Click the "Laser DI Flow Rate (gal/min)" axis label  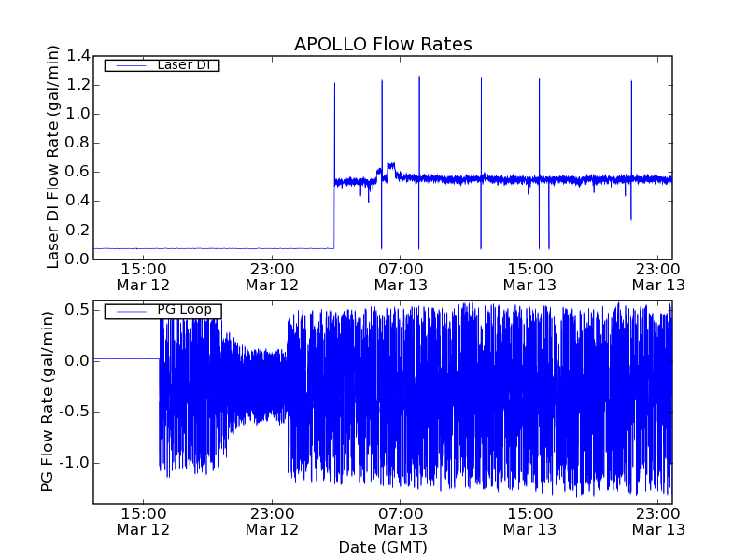pos(53,157)
